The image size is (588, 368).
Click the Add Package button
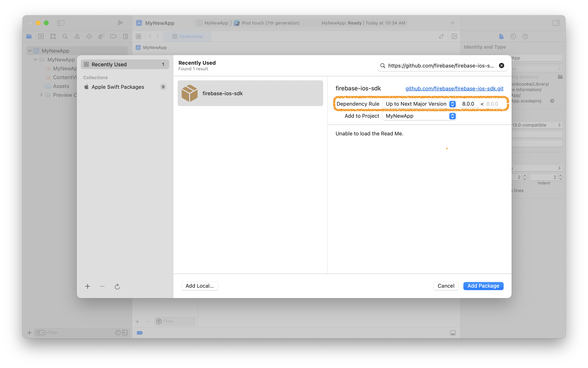click(483, 286)
